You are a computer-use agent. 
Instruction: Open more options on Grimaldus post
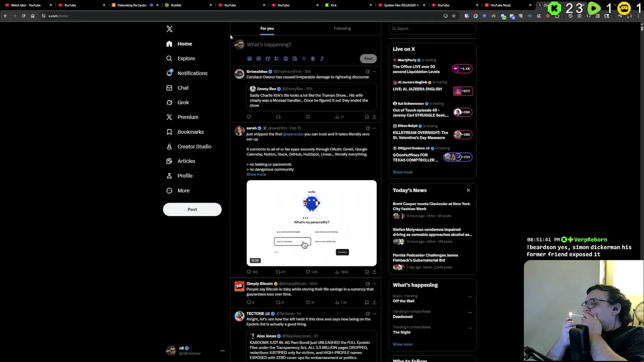(x=374, y=72)
